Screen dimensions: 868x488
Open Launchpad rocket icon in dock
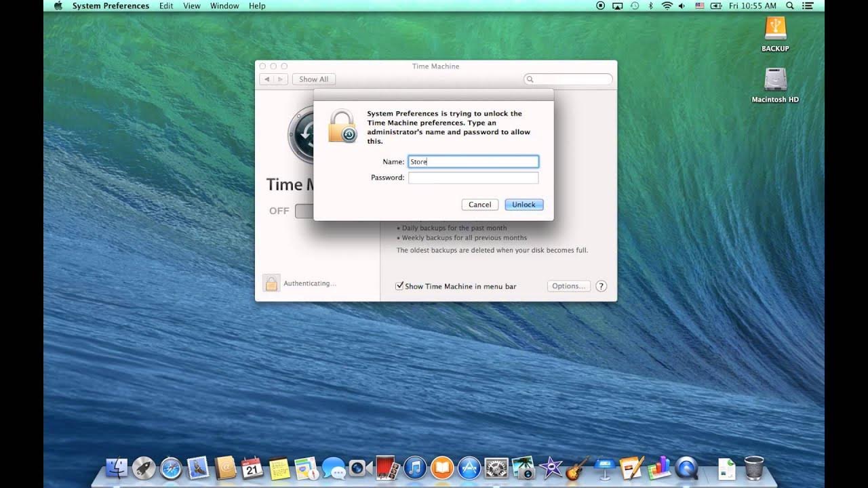click(x=144, y=468)
